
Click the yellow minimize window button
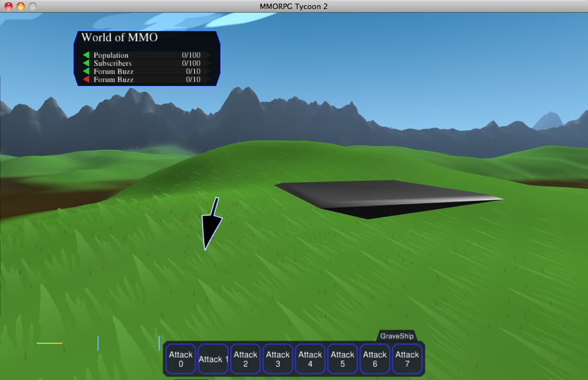tap(21, 6)
